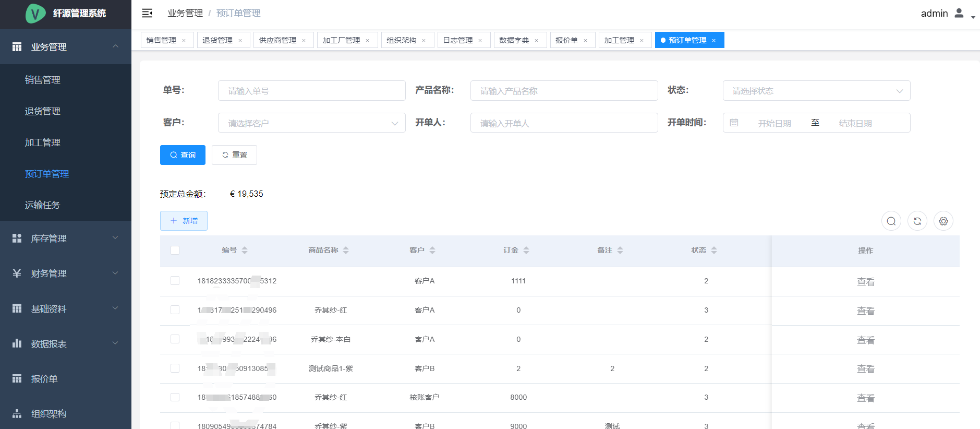Click the table refresh icon
This screenshot has width=980, height=429.
click(x=917, y=221)
